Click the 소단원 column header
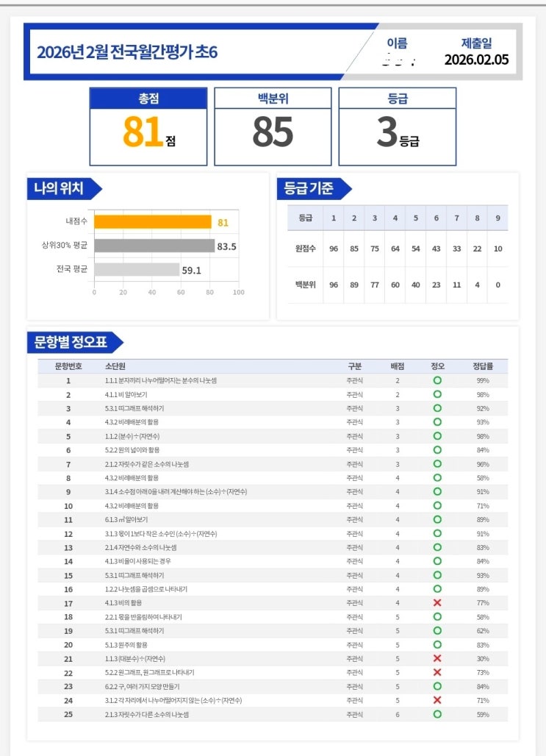 coord(115,366)
